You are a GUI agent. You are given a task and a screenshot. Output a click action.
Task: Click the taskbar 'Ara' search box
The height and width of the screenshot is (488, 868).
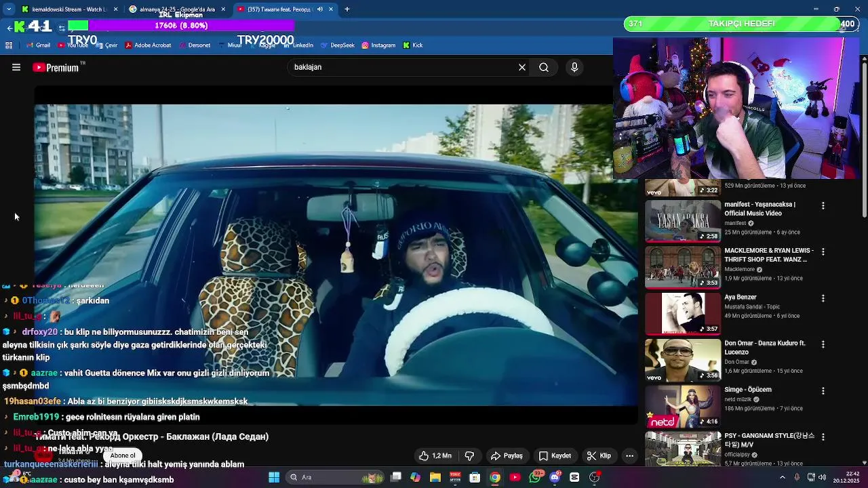(335, 477)
